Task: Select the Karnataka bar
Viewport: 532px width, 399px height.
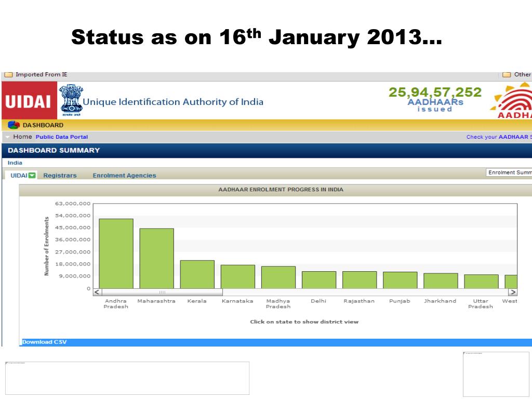Action: click(x=238, y=277)
